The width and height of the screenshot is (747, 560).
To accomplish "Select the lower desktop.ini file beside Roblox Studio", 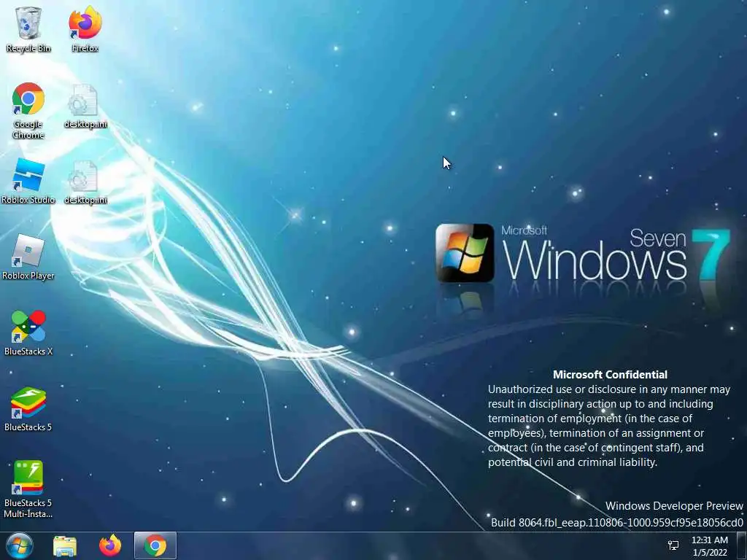I will click(85, 182).
